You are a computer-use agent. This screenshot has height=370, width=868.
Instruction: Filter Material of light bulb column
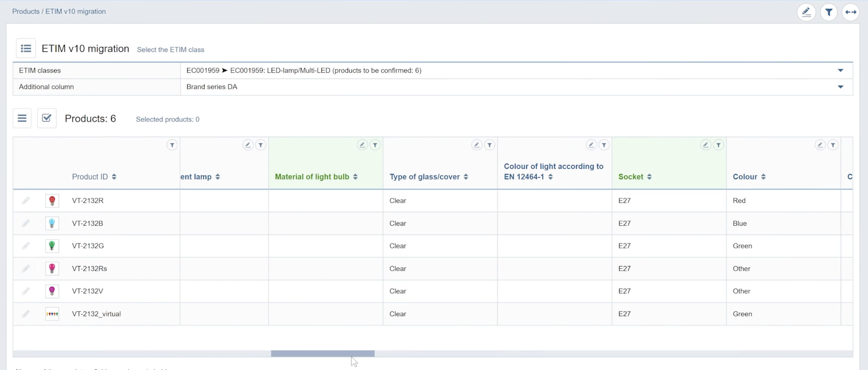click(x=375, y=145)
